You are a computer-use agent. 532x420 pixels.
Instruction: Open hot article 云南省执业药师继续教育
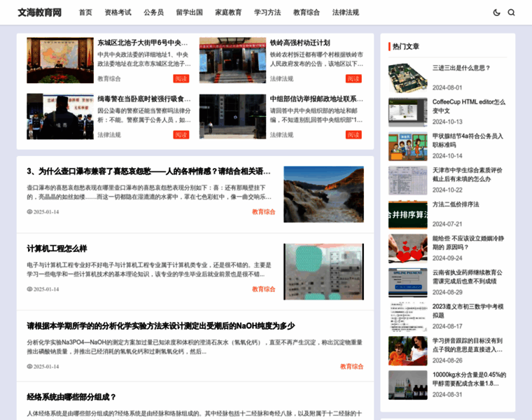467,276
